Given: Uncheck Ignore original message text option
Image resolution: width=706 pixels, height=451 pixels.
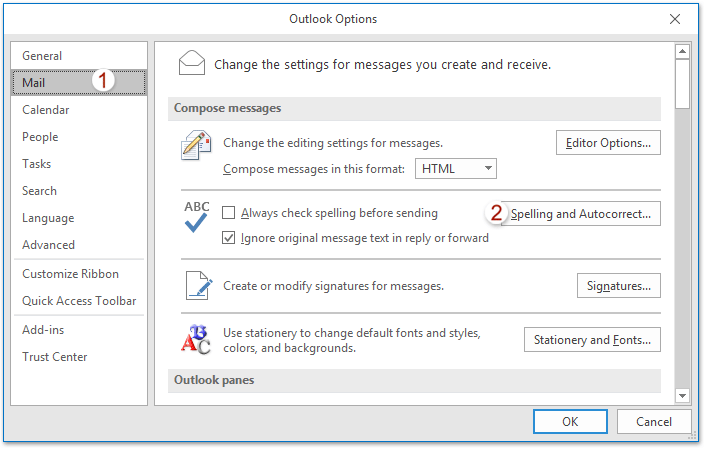Looking at the screenshot, I should tap(228, 238).
